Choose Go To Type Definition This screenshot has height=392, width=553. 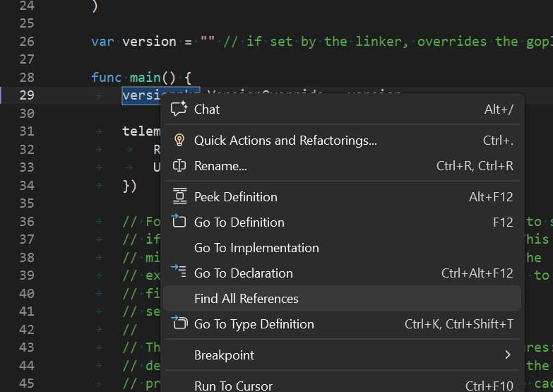click(x=342, y=324)
